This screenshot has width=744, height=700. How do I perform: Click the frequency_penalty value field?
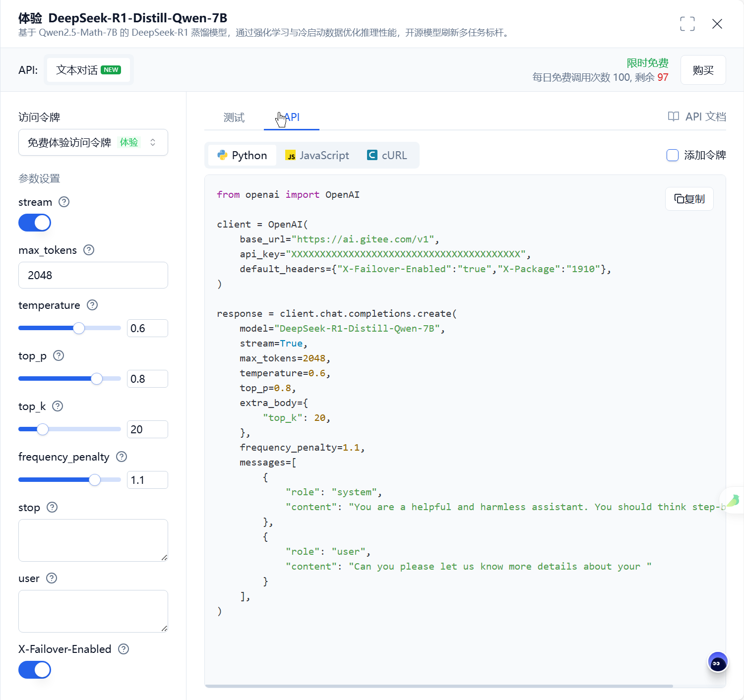pyautogui.click(x=147, y=480)
